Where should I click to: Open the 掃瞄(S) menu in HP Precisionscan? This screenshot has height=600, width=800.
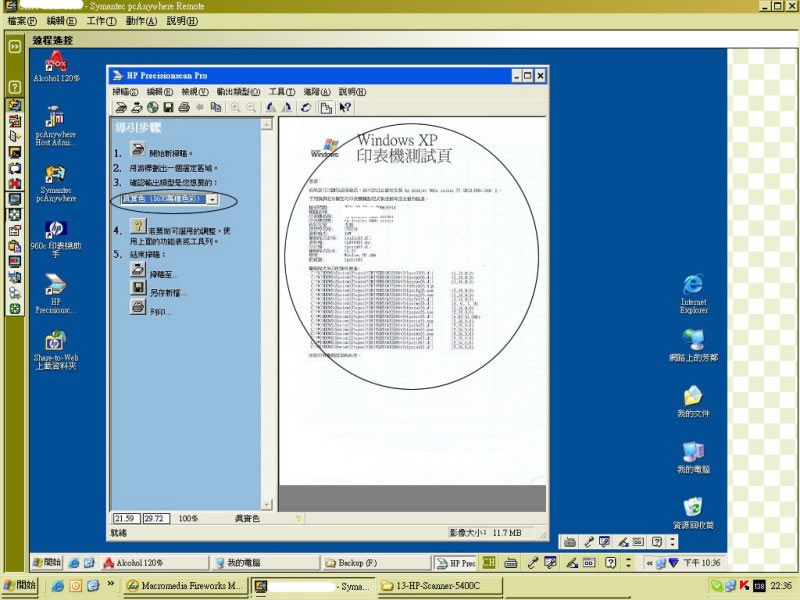125,92
